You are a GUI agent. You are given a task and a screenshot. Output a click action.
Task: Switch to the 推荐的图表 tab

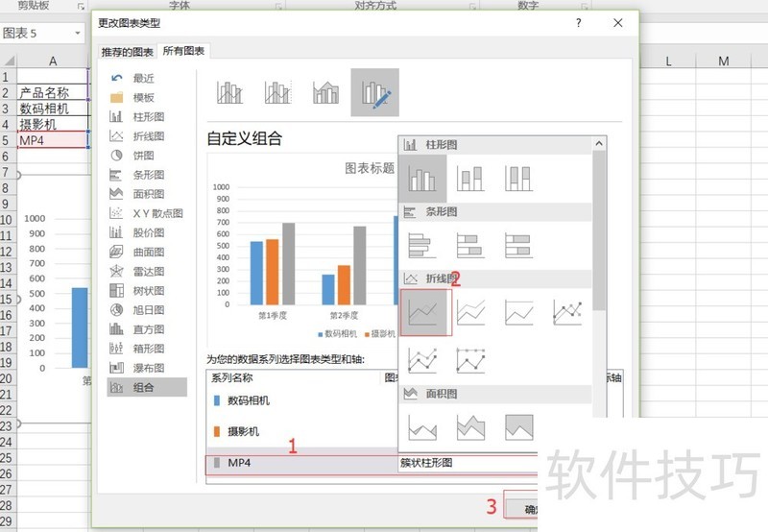click(x=128, y=52)
